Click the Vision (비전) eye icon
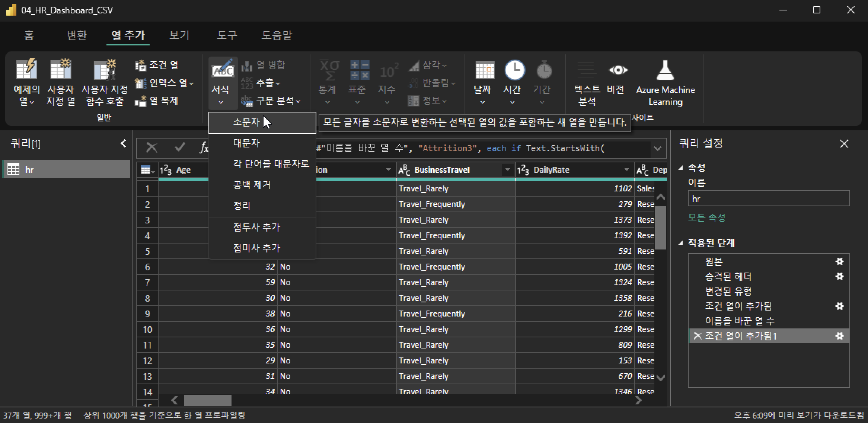 tap(618, 70)
